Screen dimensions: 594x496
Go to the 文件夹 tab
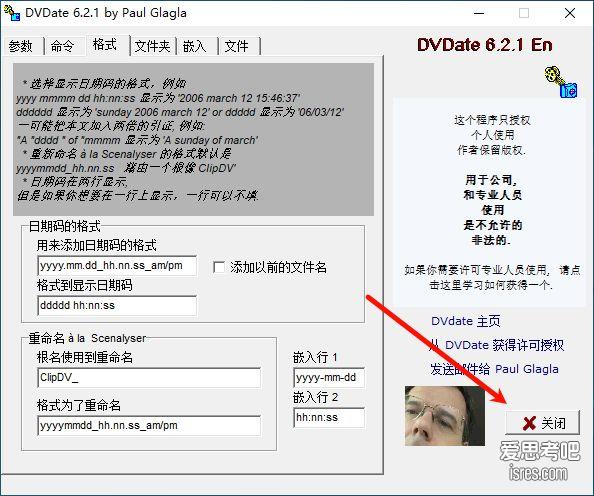click(152, 46)
